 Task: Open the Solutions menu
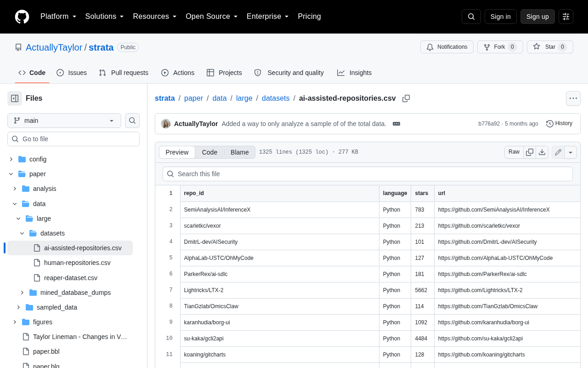coord(105,17)
